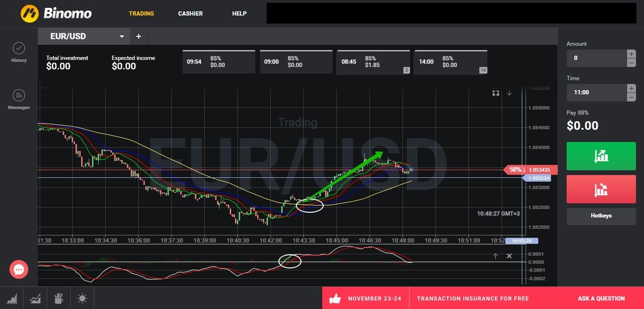Open the drawing tools cup icon
Viewport: 644px width, 309px height.
pyautogui.click(x=59, y=298)
